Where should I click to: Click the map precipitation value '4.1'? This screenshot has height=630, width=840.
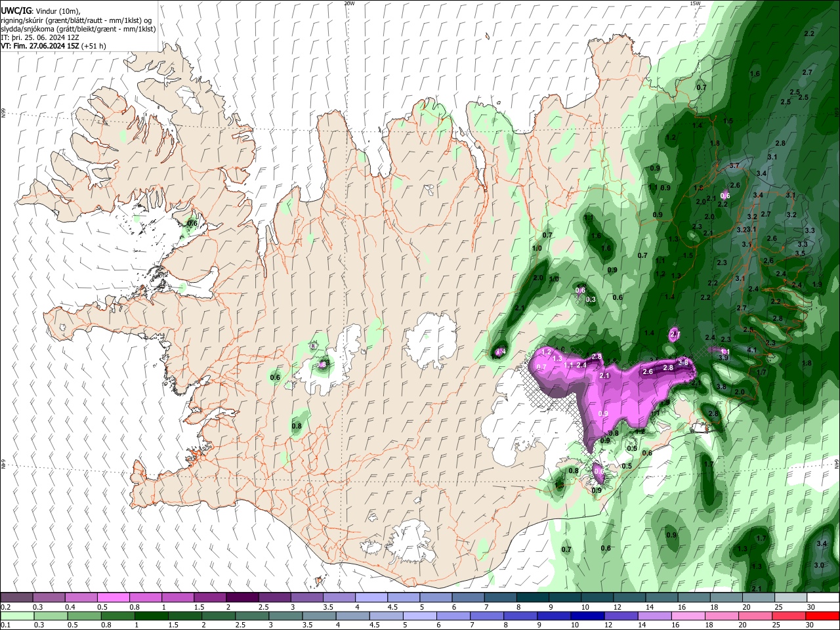tap(752, 350)
